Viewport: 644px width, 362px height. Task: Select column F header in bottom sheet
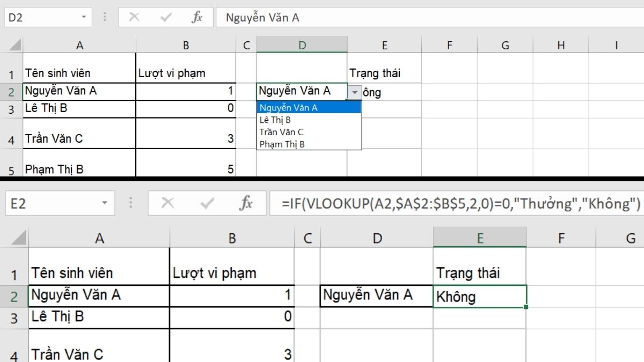561,238
